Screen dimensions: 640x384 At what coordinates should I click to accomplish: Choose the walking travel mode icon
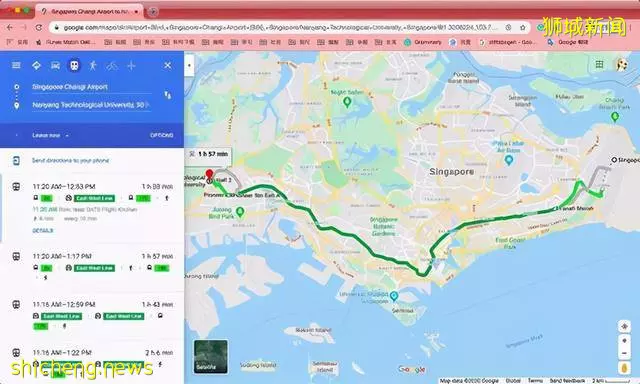click(93, 65)
